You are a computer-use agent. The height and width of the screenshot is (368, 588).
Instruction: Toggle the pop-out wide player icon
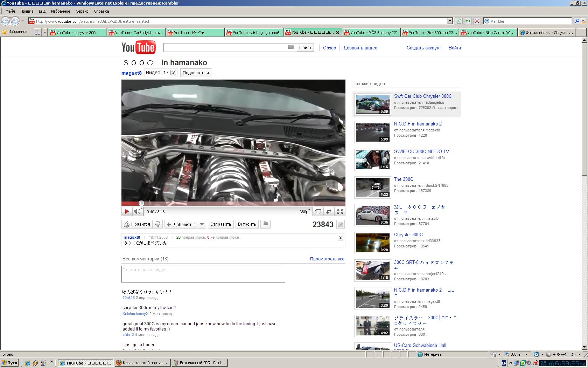click(318, 212)
